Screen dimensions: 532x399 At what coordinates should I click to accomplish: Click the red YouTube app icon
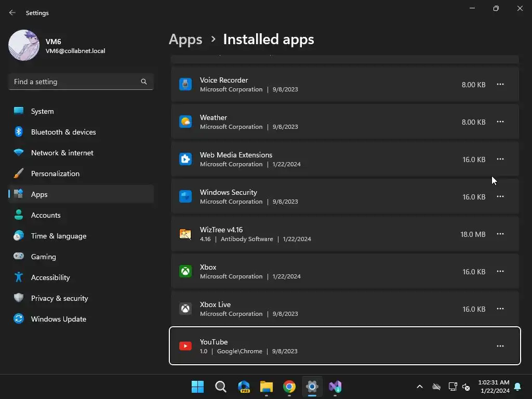(x=185, y=346)
